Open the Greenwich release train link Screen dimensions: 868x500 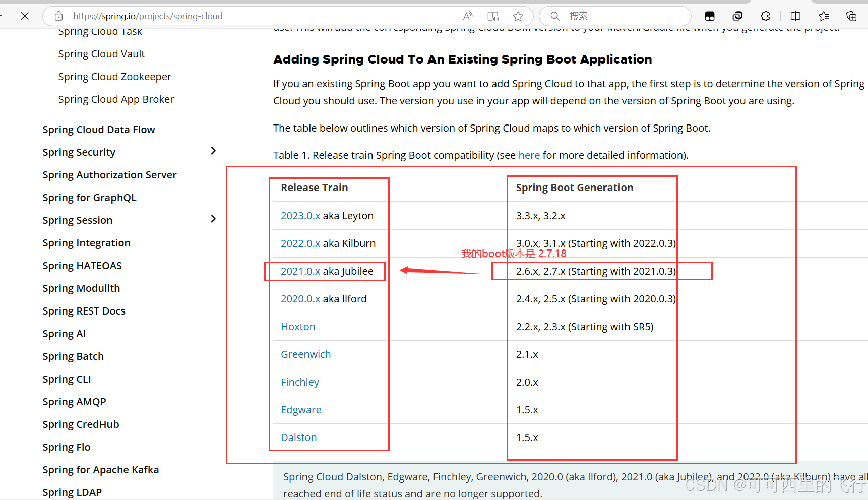point(305,354)
